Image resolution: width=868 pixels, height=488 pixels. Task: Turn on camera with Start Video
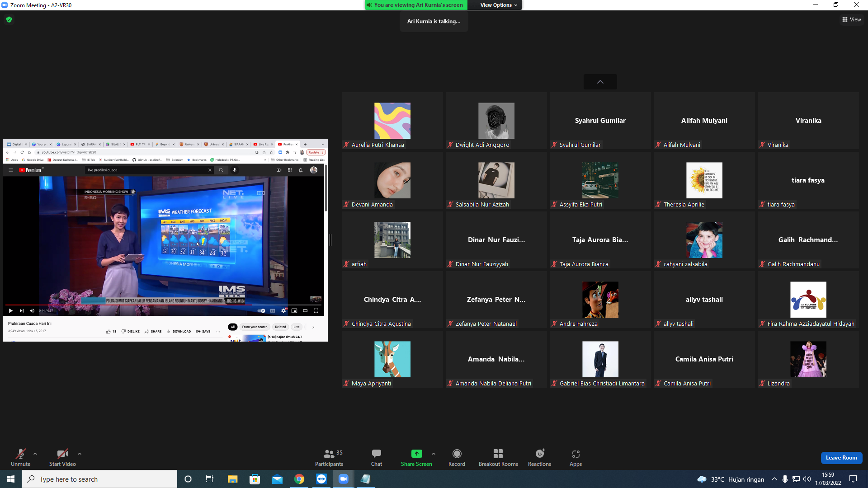pyautogui.click(x=62, y=457)
